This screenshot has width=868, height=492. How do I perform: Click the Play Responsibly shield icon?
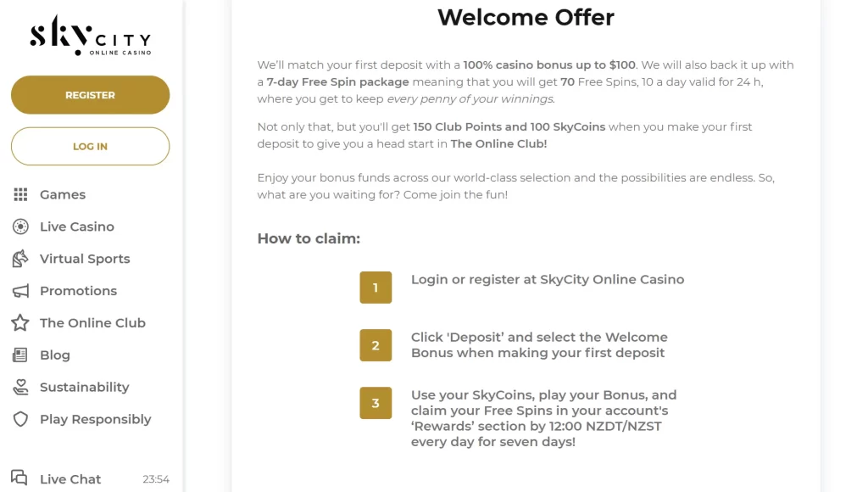(21, 420)
